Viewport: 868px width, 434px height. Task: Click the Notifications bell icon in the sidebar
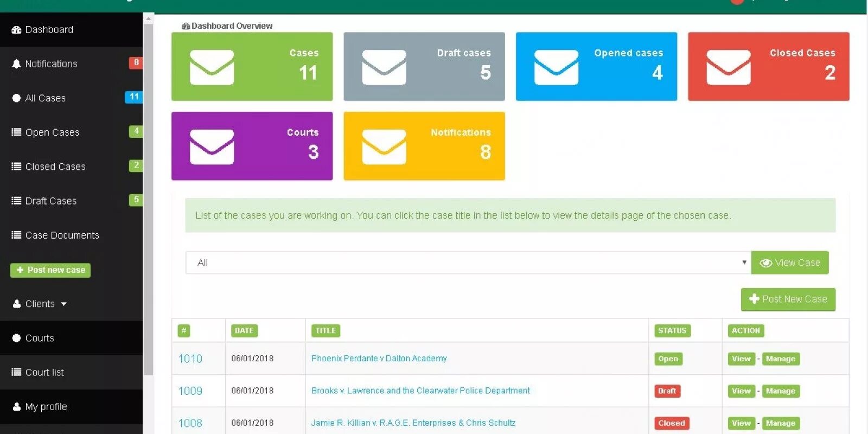(16, 63)
